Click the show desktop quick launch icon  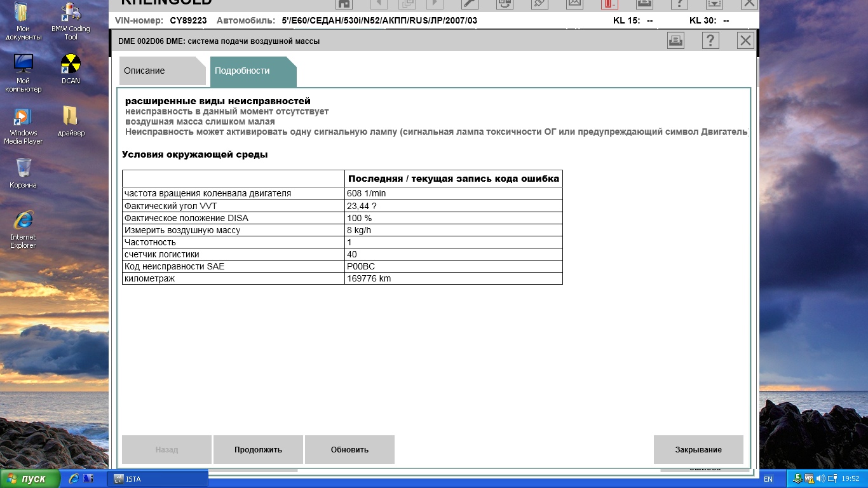(88, 478)
